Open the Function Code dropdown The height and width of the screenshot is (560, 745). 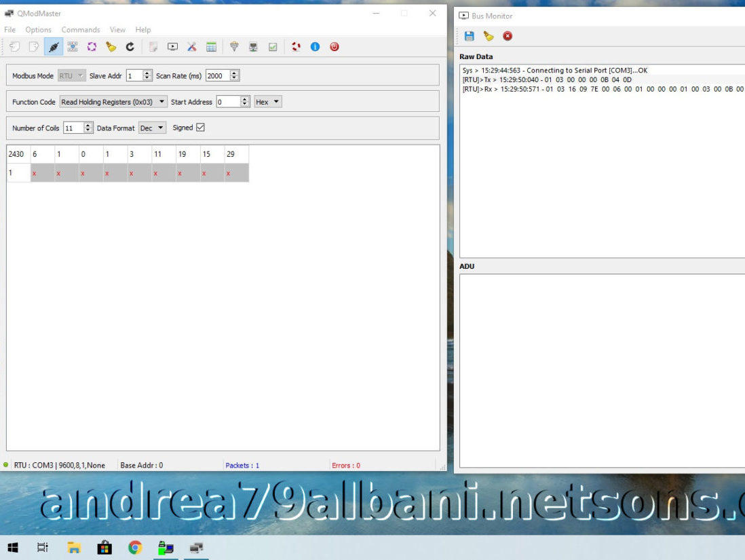tap(113, 102)
